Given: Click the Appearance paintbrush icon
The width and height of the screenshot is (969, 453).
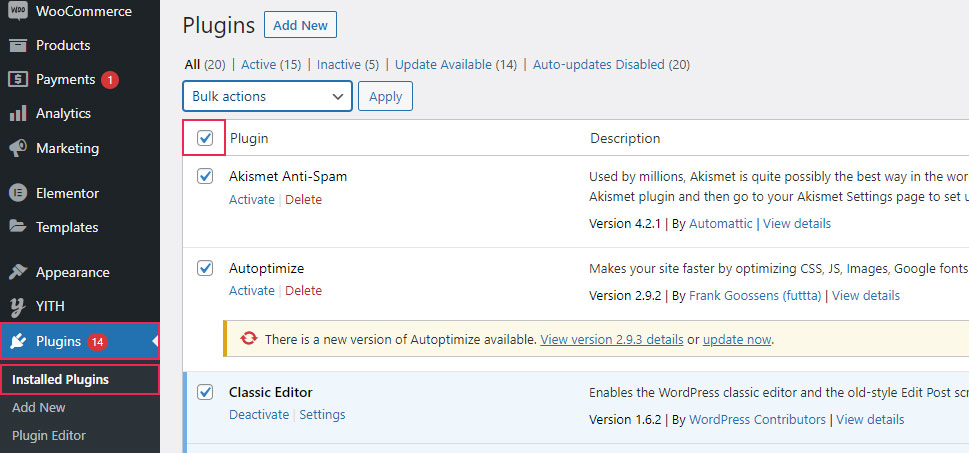Looking at the screenshot, I should coord(19,272).
